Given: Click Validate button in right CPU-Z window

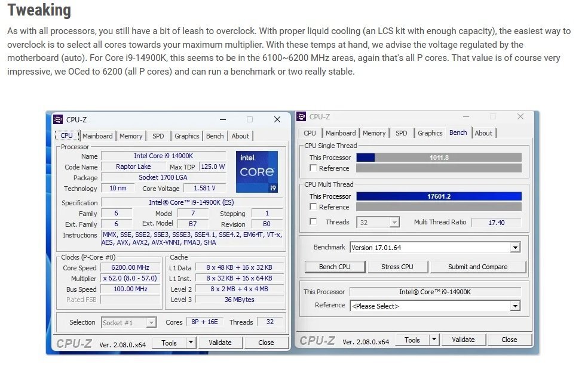Looking at the screenshot, I should click(463, 340).
